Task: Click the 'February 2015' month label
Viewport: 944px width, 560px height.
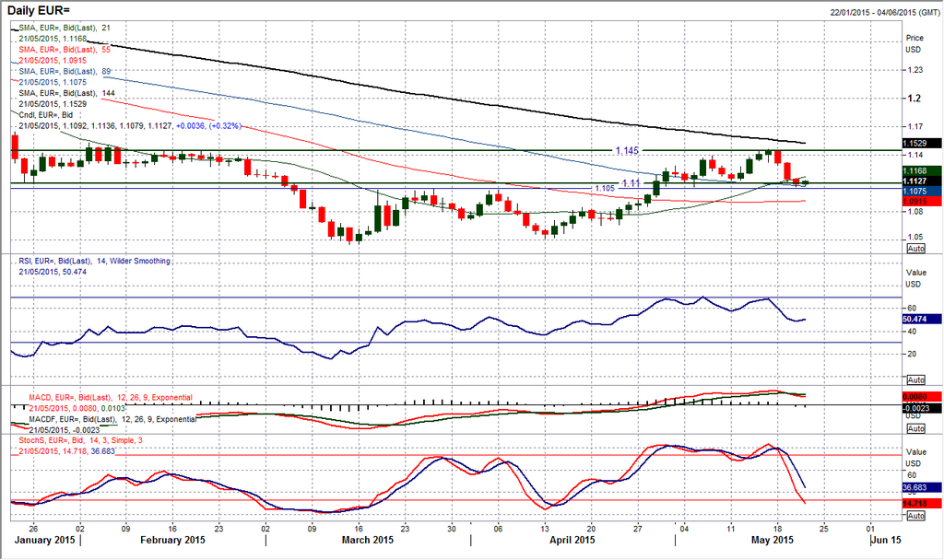Action: pos(172,540)
